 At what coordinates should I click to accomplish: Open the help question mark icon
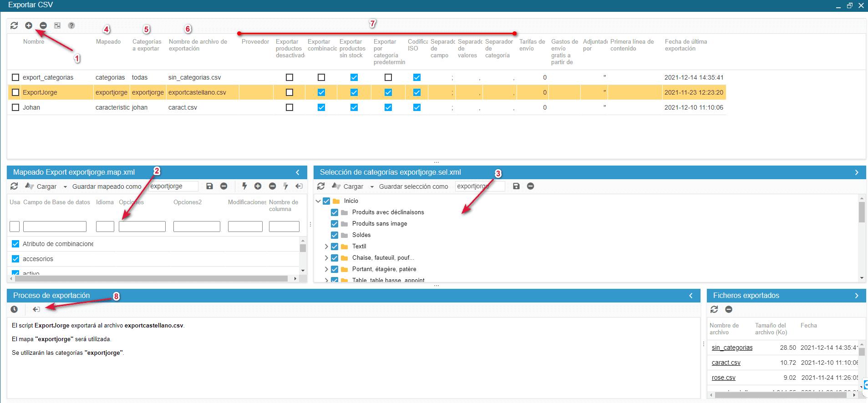(71, 25)
